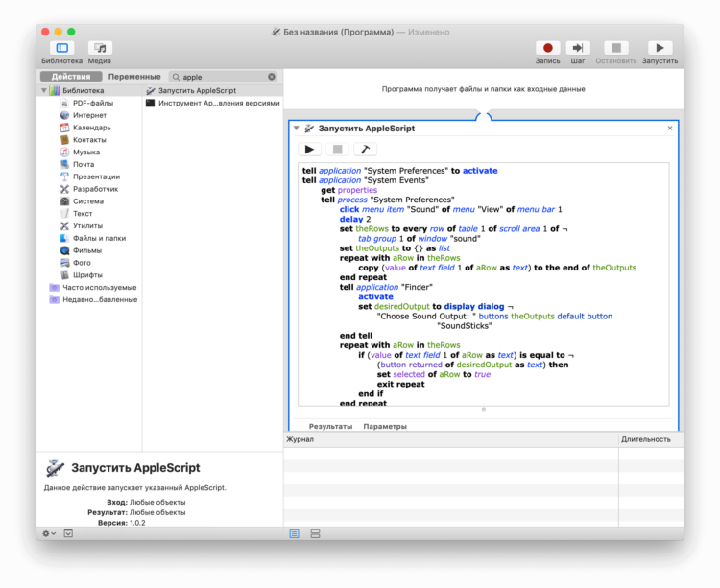720x588 pixels.
Task: Select Файлы и папки category
Action: pos(90,238)
